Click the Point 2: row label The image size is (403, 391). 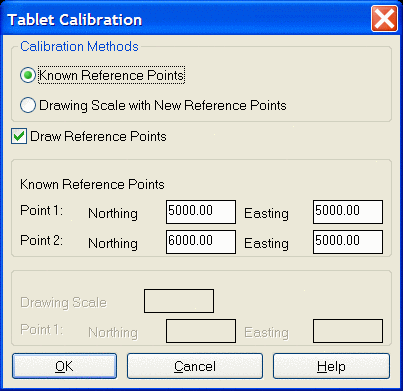(42, 240)
